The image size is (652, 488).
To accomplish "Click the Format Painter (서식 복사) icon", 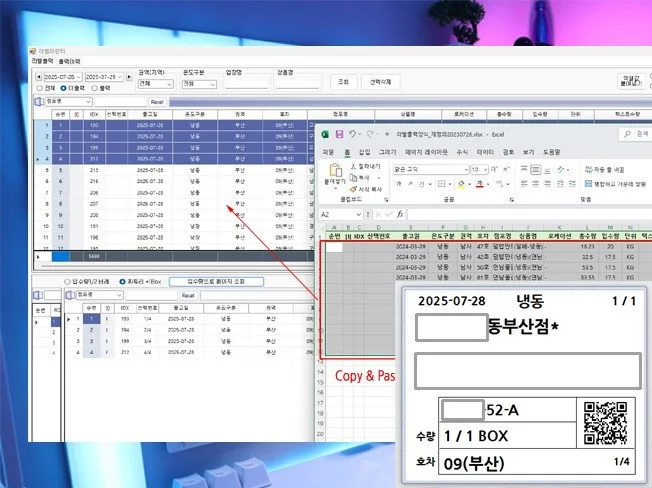I will point(350,188).
